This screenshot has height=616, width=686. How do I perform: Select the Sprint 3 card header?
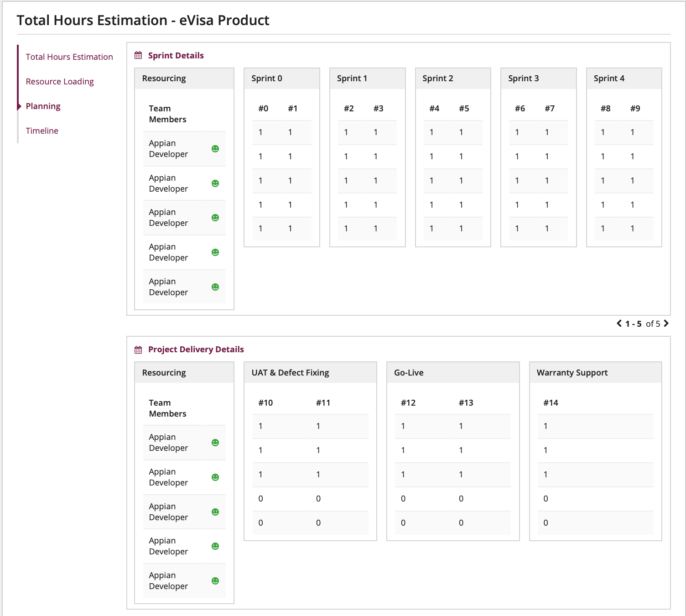tap(539, 78)
